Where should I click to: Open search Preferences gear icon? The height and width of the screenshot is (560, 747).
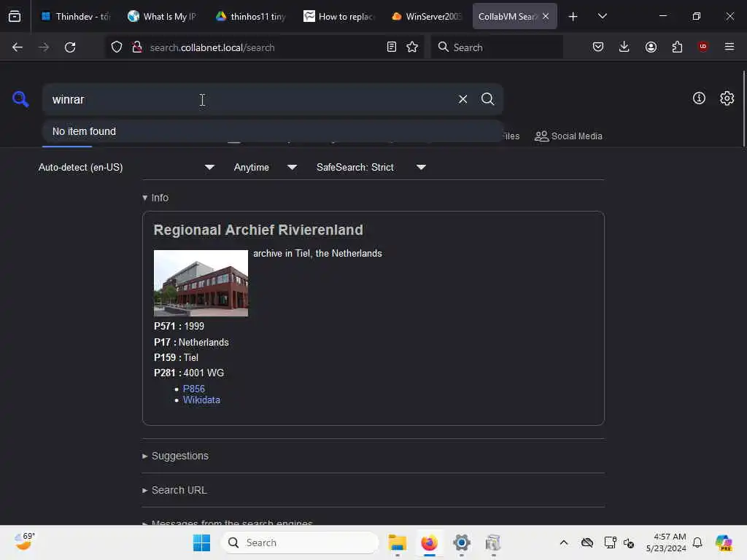(x=727, y=98)
